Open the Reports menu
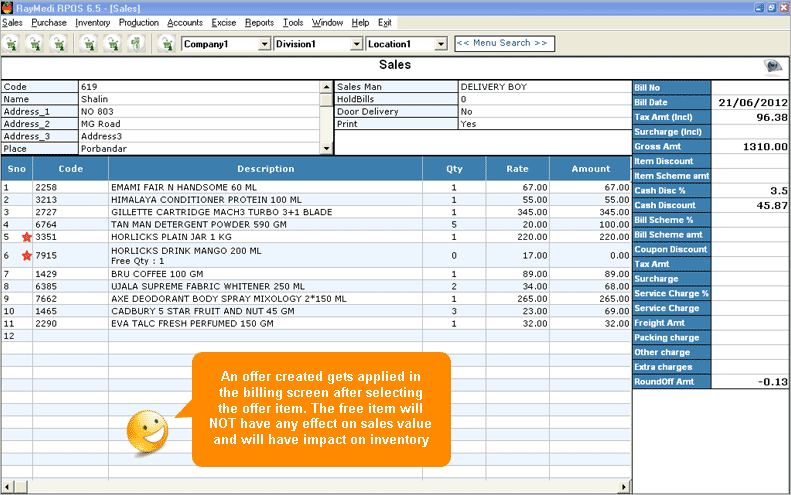Screen dimensions: 791x495 point(259,22)
